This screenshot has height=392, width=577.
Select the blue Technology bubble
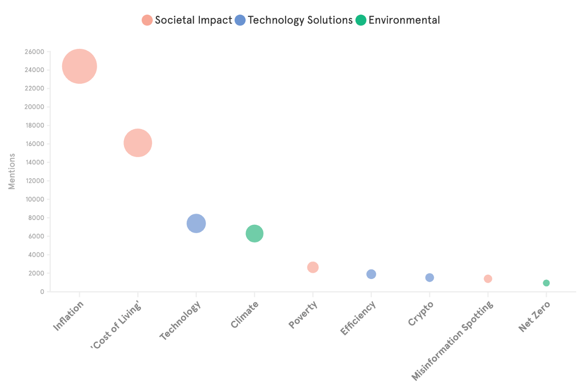click(x=196, y=223)
